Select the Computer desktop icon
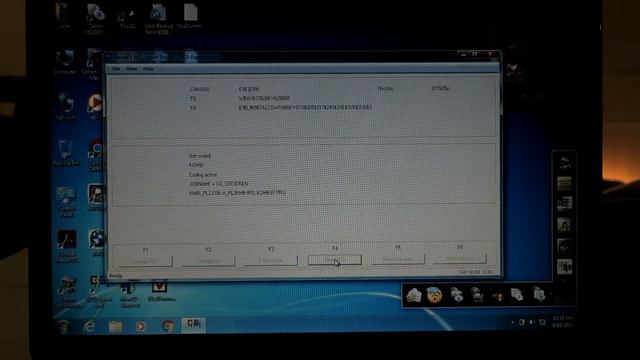Screen dimensions: 640x360 tap(65, 62)
